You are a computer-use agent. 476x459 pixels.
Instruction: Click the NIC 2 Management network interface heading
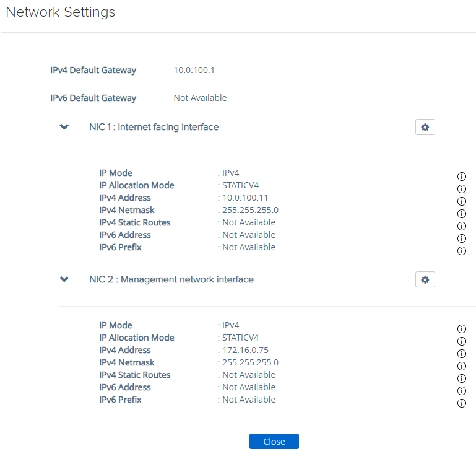pyautogui.click(x=171, y=279)
